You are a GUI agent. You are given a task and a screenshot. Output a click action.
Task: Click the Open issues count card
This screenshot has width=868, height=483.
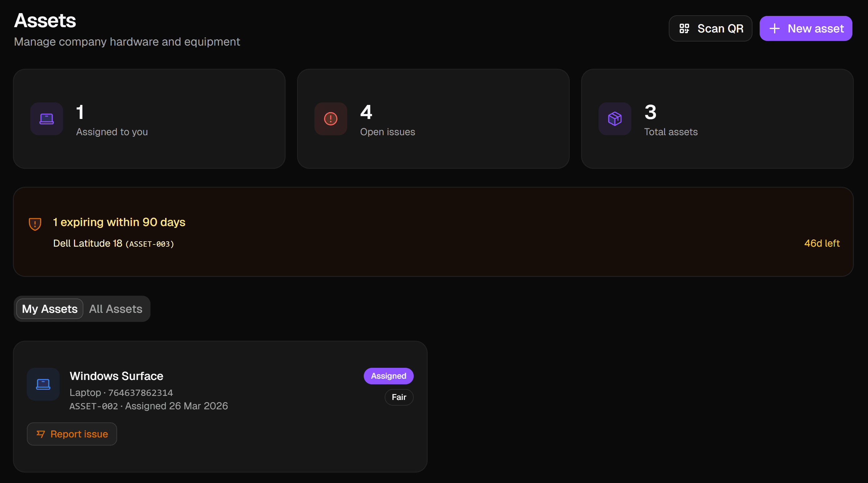433,119
